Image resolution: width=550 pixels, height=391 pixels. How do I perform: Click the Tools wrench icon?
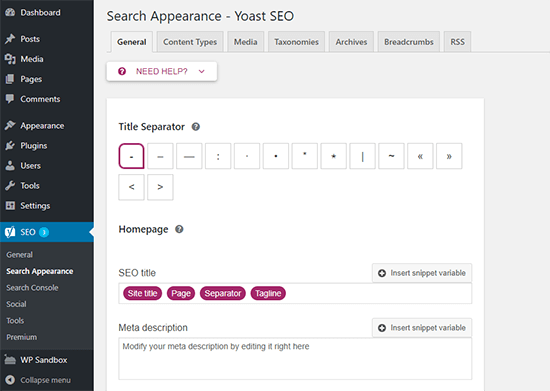click(10, 185)
